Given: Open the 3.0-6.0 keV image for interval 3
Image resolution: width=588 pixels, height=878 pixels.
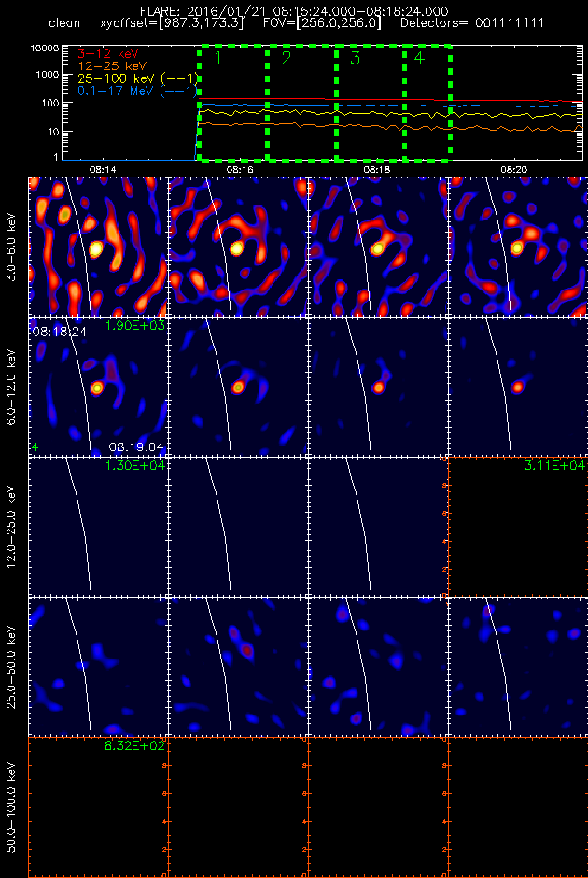Looking at the screenshot, I should pos(378,247).
